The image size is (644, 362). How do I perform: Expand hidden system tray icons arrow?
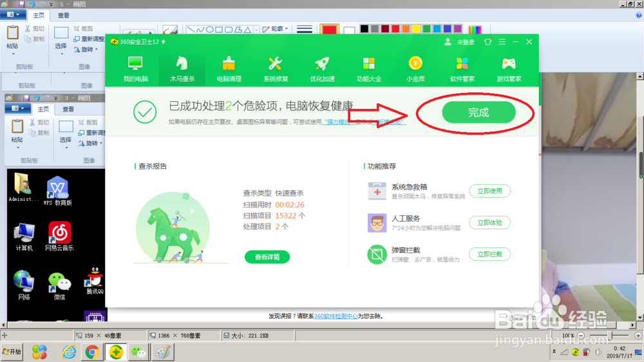click(x=554, y=352)
